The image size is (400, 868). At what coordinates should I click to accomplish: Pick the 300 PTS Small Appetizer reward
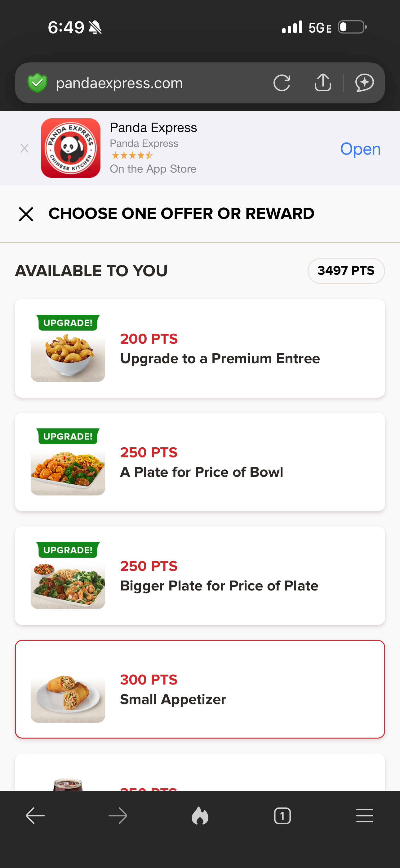click(x=200, y=689)
